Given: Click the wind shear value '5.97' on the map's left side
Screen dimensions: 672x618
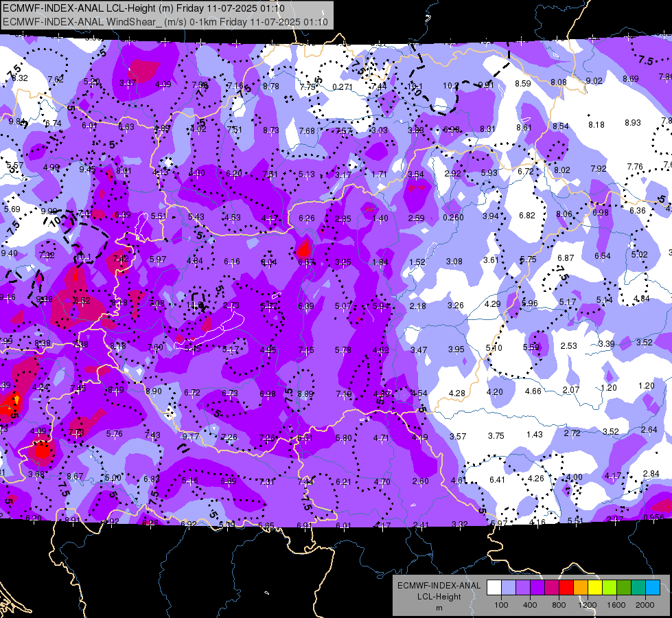Looking at the screenshot, I should click(x=158, y=260).
